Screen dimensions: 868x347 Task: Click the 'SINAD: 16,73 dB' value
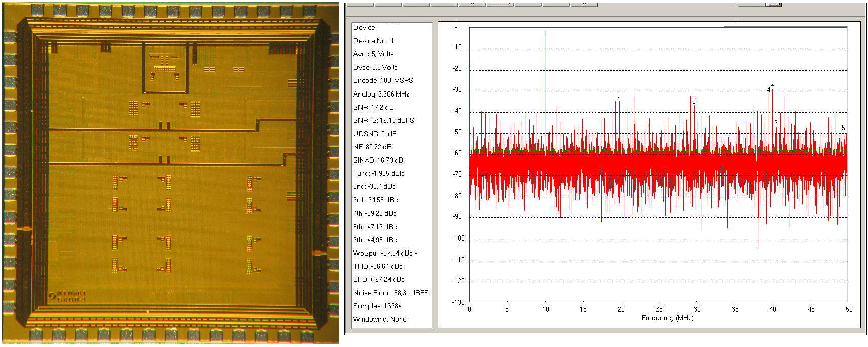[x=378, y=160]
